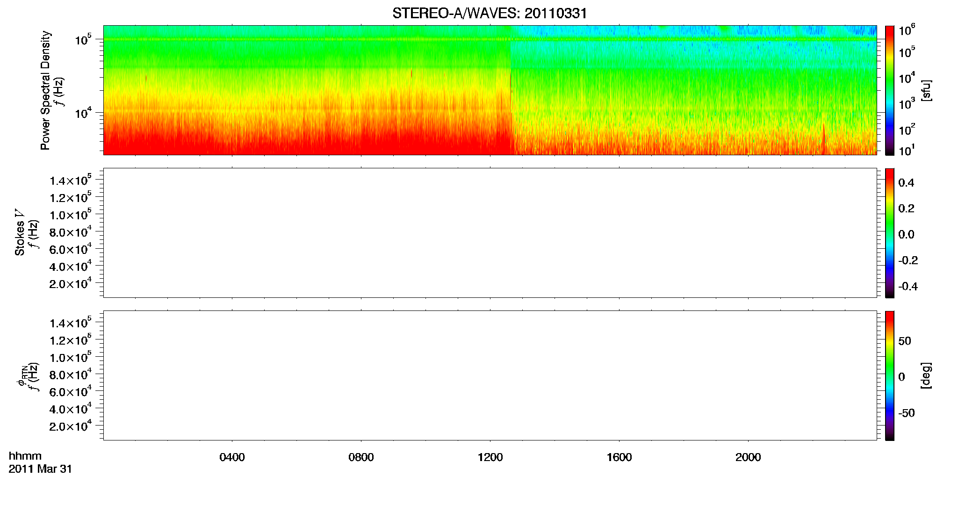Click the 2000 time axis label
Screen dimensions: 980x505
[748, 457]
